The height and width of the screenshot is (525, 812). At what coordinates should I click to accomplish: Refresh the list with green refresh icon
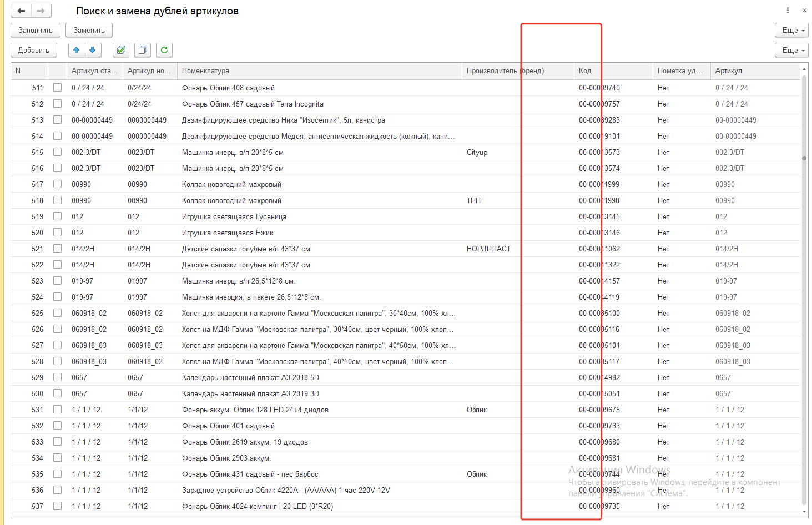click(x=164, y=50)
